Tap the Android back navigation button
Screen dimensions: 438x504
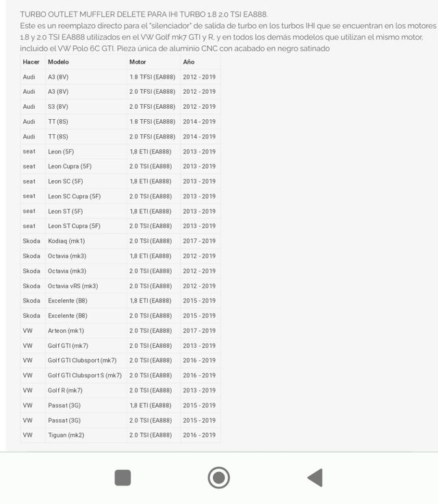click(315, 477)
